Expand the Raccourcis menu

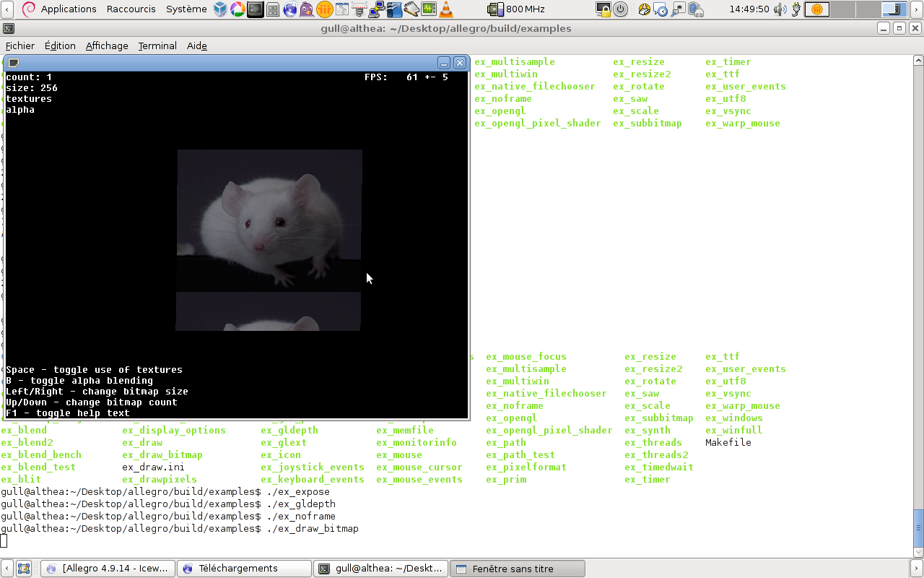click(x=129, y=9)
